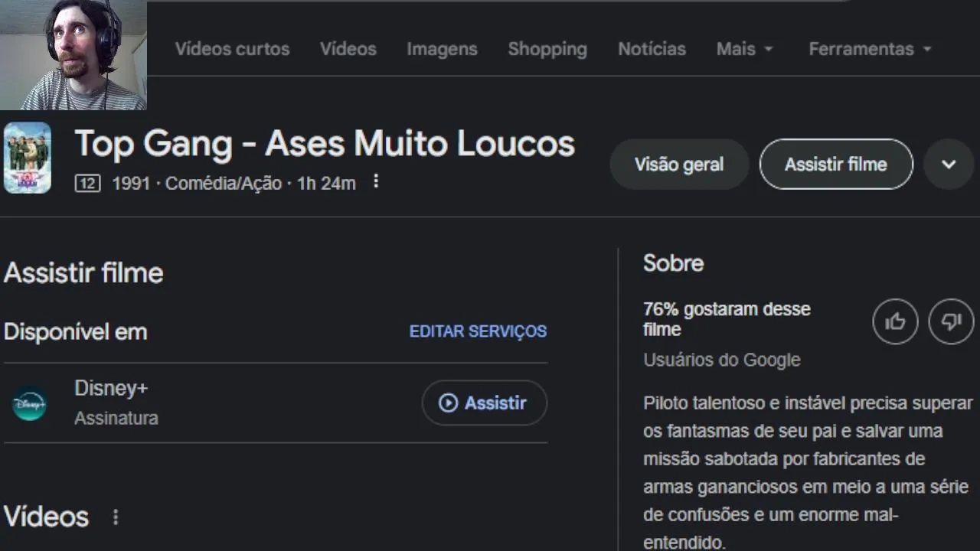Switch to the Imagens tab

tap(442, 49)
